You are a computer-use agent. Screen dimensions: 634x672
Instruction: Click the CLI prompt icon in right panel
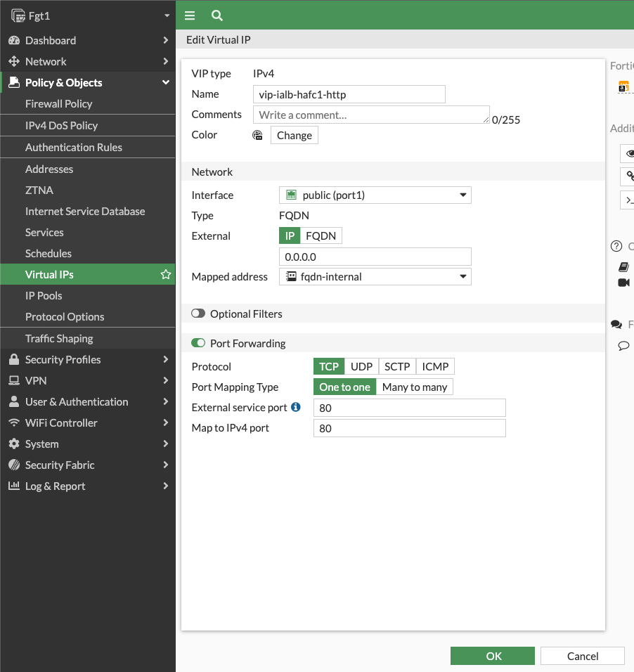[x=629, y=200]
